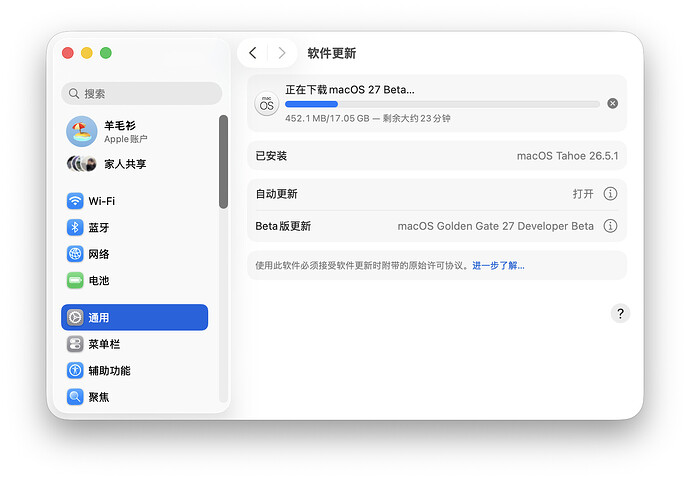The image size is (690, 480).
Task: Click the magnifier icon for 聚焦
Action: pos(75,397)
